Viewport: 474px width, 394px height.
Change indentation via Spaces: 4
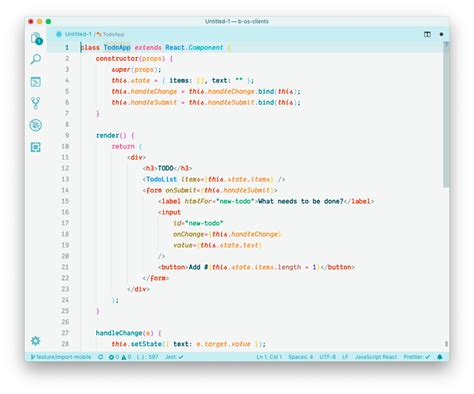click(x=300, y=357)
